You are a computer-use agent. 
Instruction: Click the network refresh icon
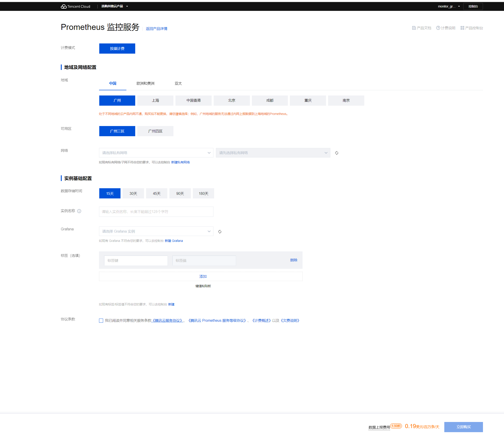point(337,153)
